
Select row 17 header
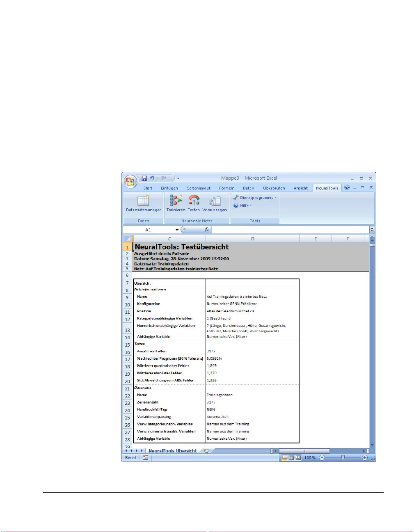(127, 359)
